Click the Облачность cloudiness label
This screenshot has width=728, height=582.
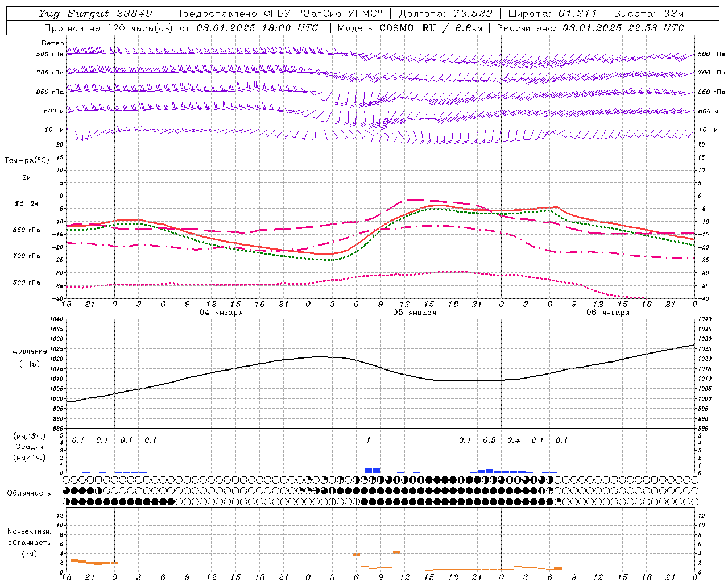click(x=29, y=493)
